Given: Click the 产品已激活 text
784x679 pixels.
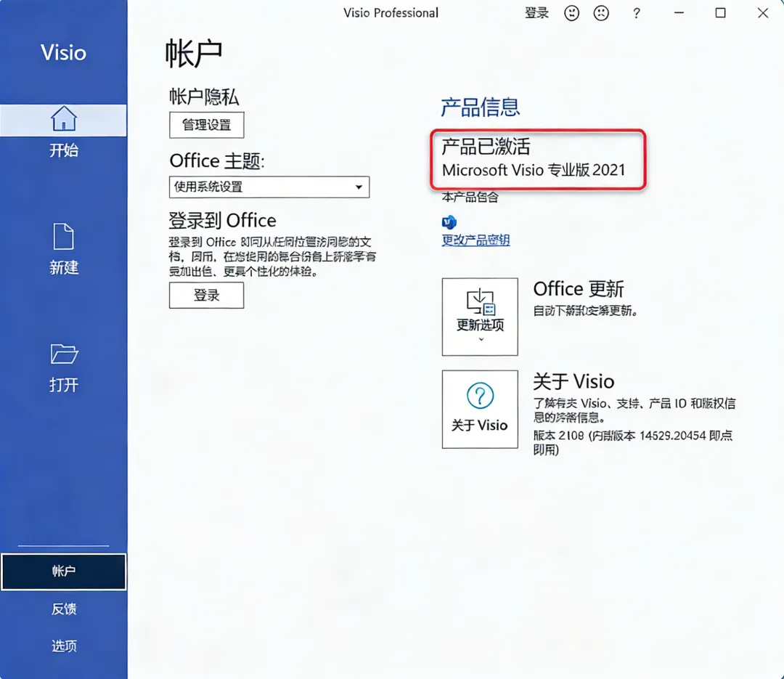Looking at the screenshot, I should [486, 147].
